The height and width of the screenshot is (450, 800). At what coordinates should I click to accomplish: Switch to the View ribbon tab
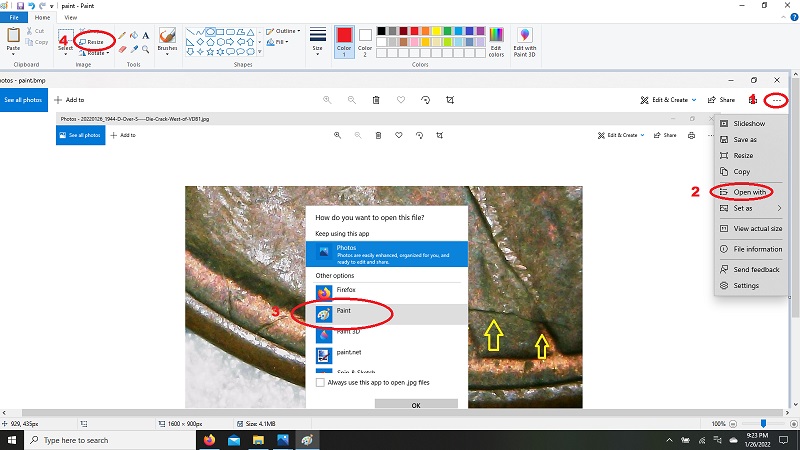pyautogui.click(x=70, y=17)
